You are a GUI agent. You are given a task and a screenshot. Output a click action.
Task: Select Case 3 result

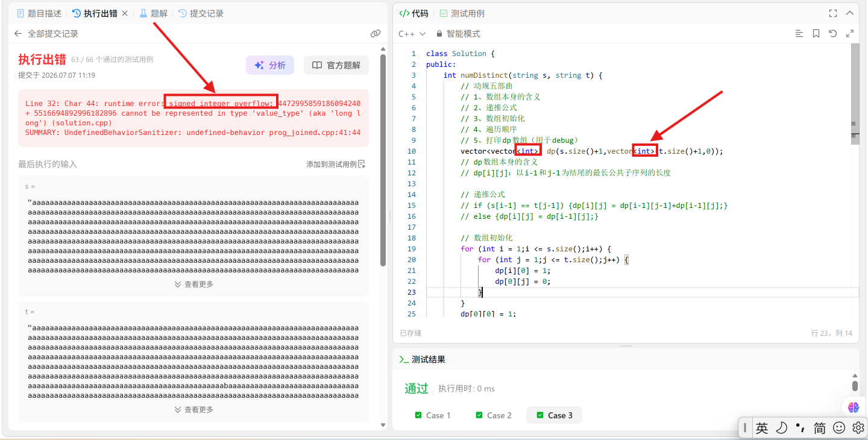point(554,415)
